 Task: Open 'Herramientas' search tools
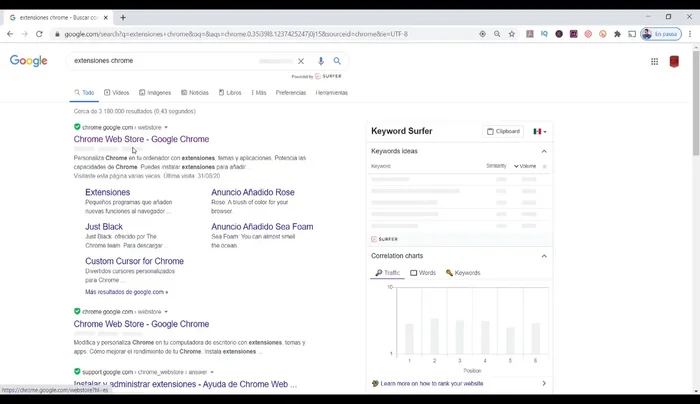point(331,93)
